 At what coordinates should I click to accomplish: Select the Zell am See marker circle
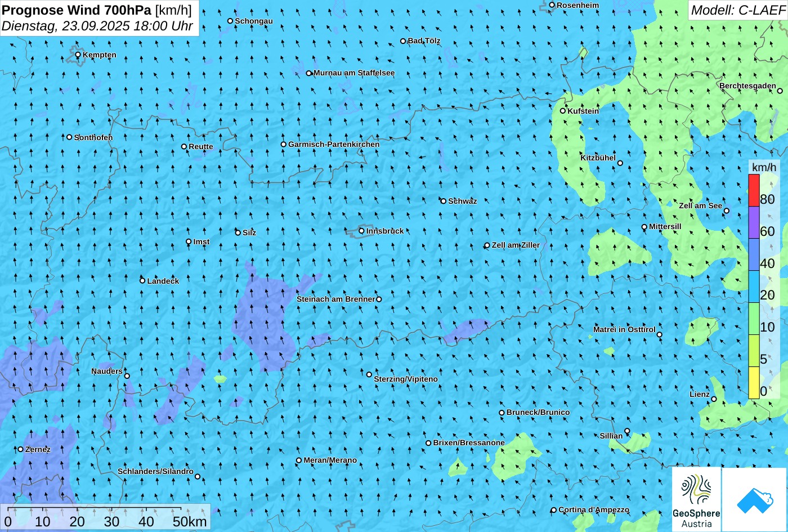tap(727, 211)
